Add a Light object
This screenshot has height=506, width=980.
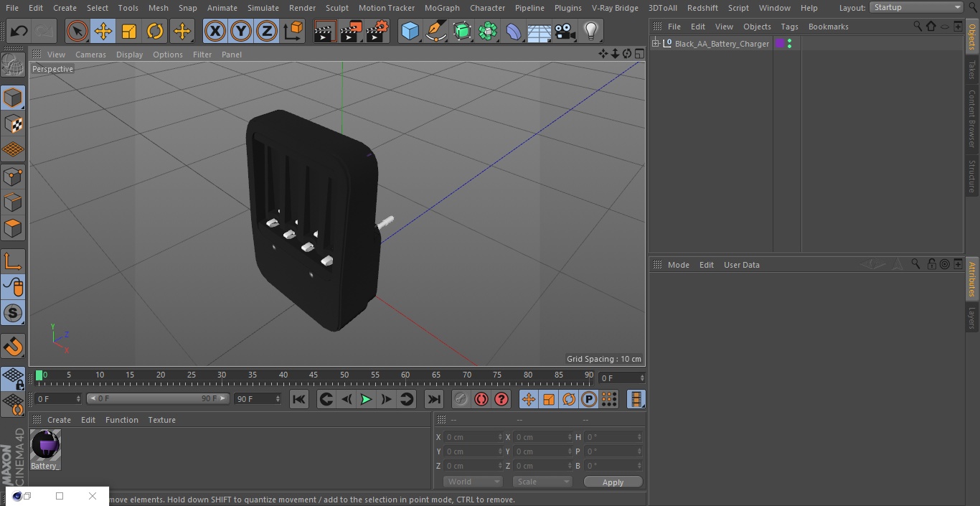(x=591, y=32)
